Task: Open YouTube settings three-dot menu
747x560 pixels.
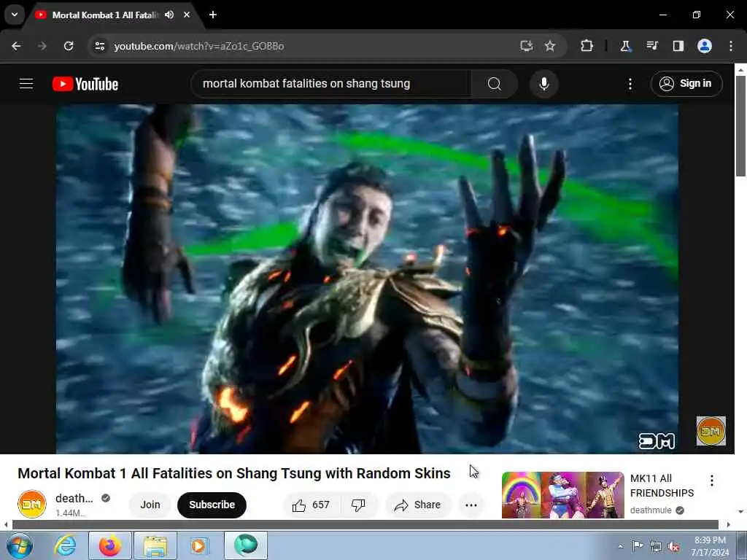Action: pyautogui.click(x=630, y=84)
